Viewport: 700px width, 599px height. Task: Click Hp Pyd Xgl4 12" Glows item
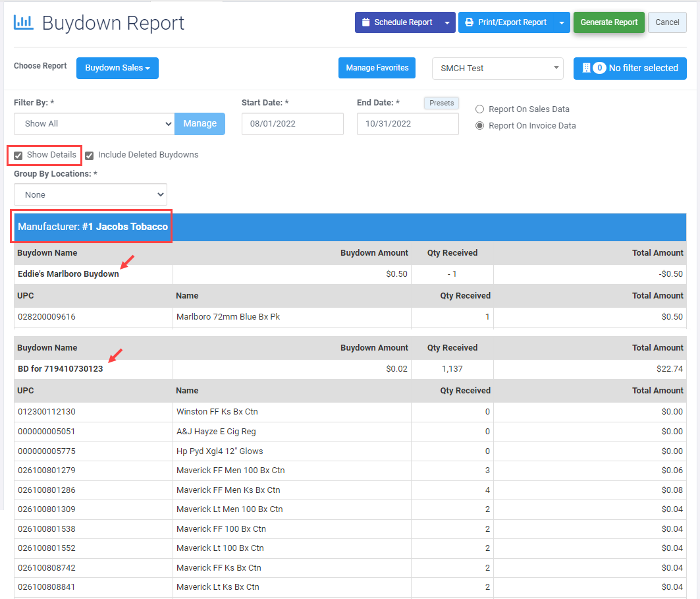click(x=220, y=451)
